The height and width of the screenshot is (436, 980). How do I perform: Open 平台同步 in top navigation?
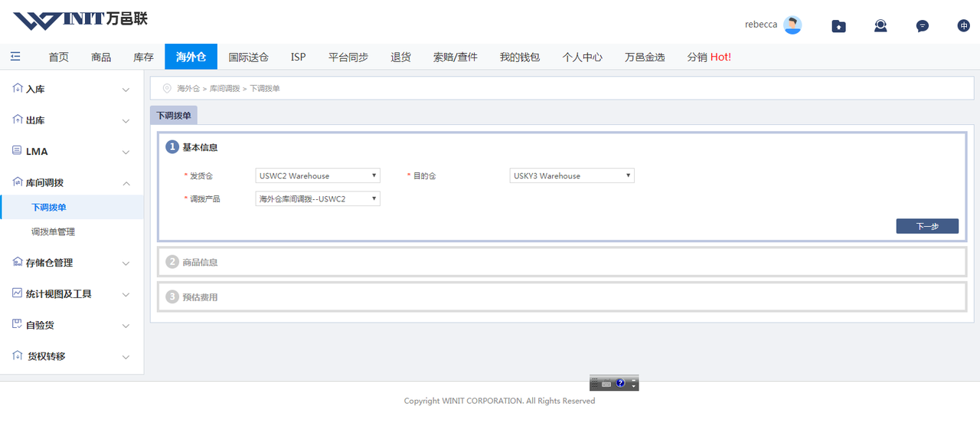(348, 57)
